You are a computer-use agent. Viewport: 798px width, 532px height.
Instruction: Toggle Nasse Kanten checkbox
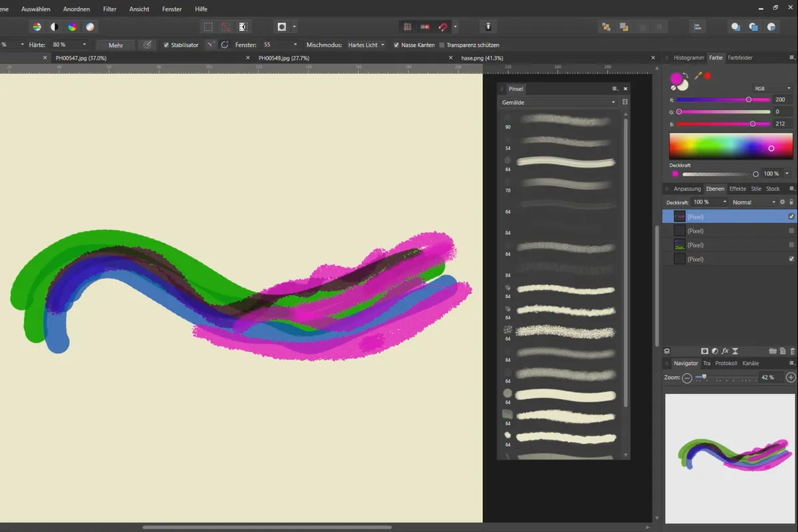396,45
